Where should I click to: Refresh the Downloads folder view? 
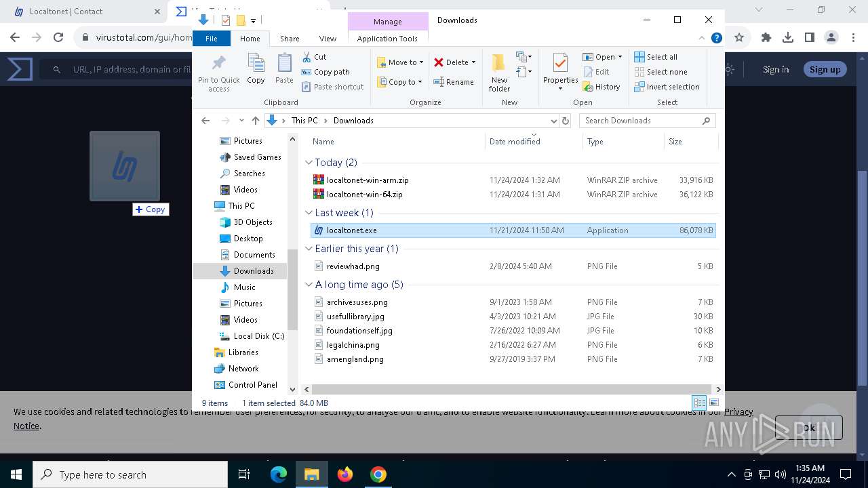point(566,121)
